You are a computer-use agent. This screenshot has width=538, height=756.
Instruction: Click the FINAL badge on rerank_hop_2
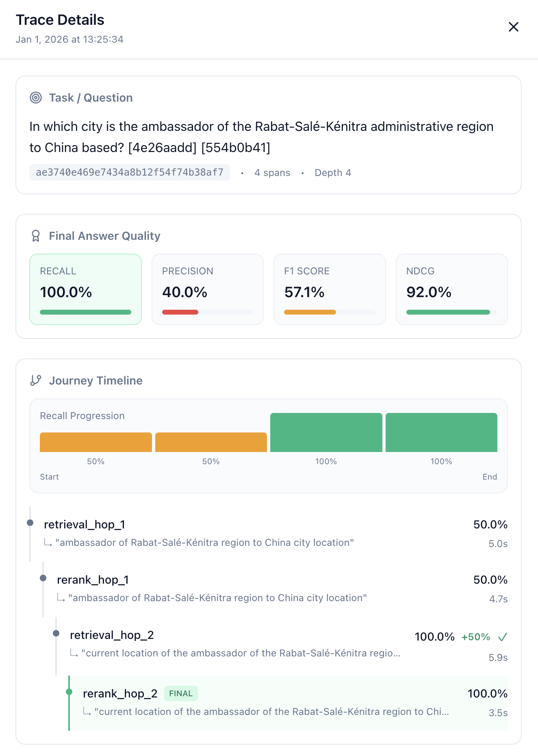[181, 693]
